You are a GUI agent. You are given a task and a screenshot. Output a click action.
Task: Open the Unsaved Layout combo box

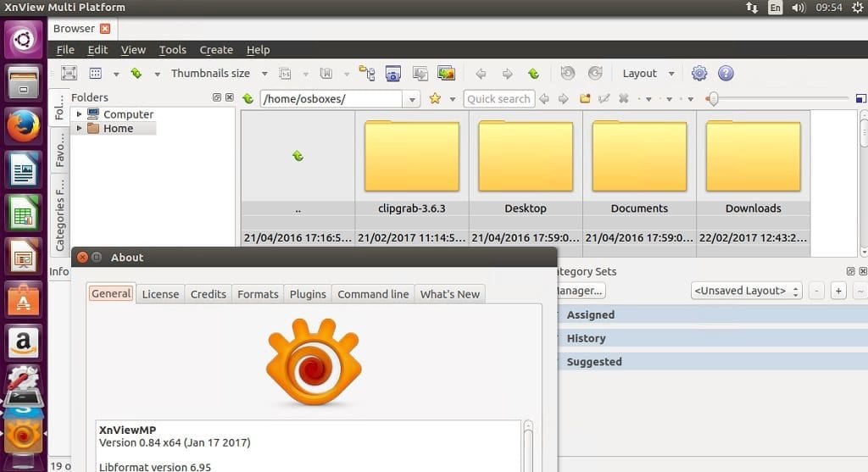(747, 291)
